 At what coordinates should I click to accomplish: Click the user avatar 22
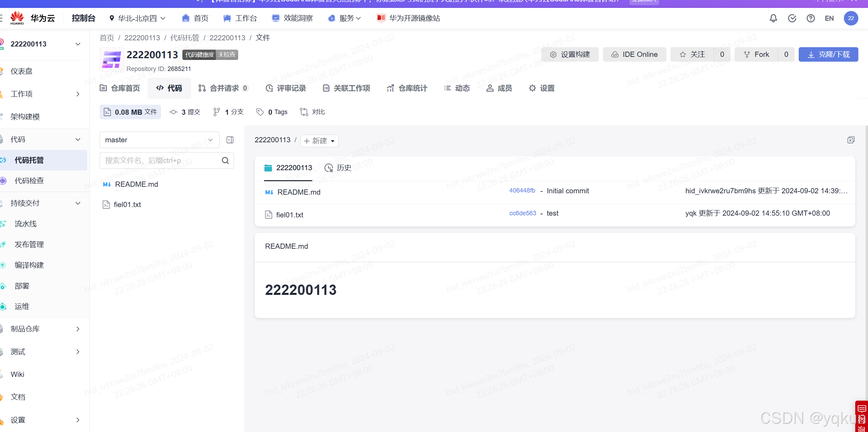(x=851, y=18)
